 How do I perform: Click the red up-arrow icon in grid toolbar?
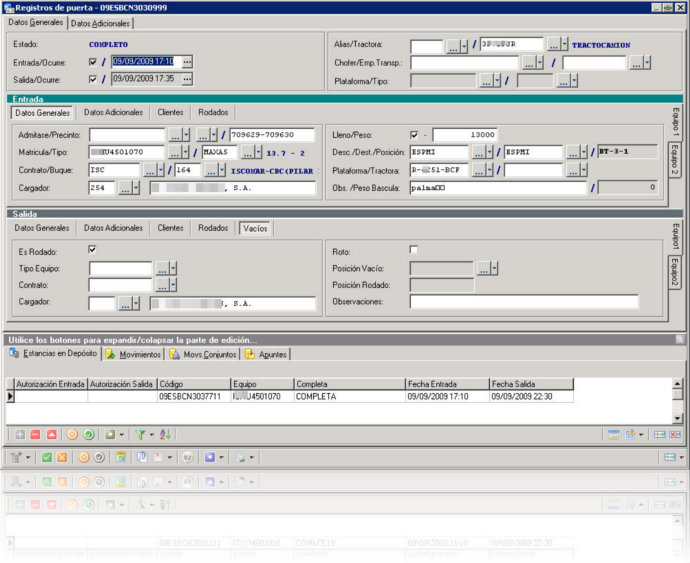coord(51,435)
